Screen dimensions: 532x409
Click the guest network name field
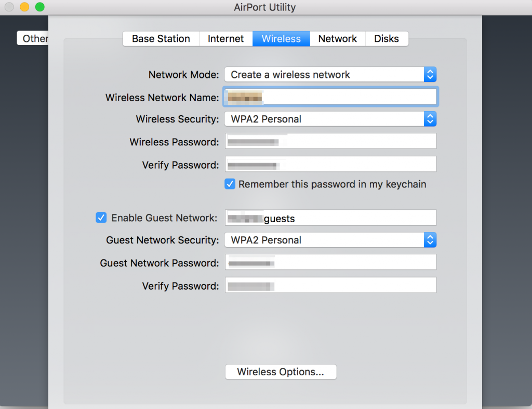click(330, 218)
